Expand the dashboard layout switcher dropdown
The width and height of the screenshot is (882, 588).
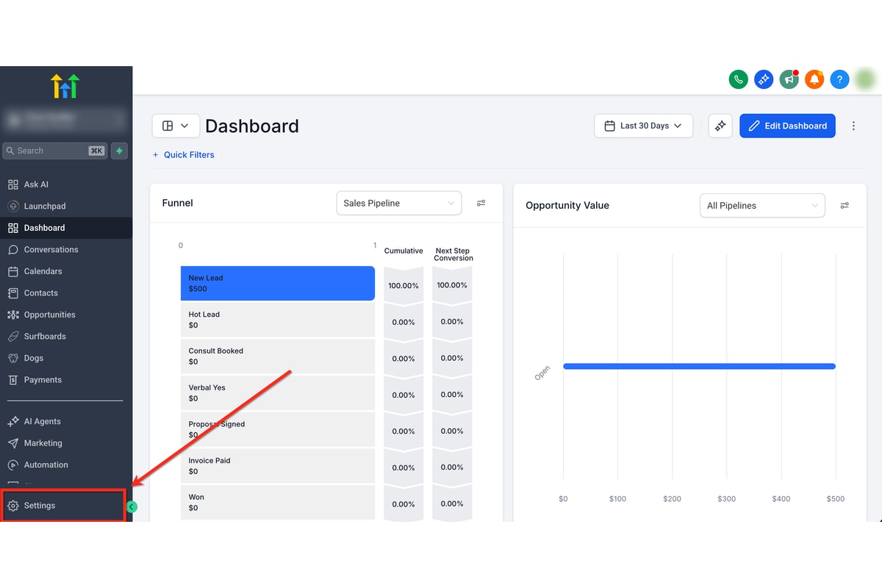click(176, 126)
